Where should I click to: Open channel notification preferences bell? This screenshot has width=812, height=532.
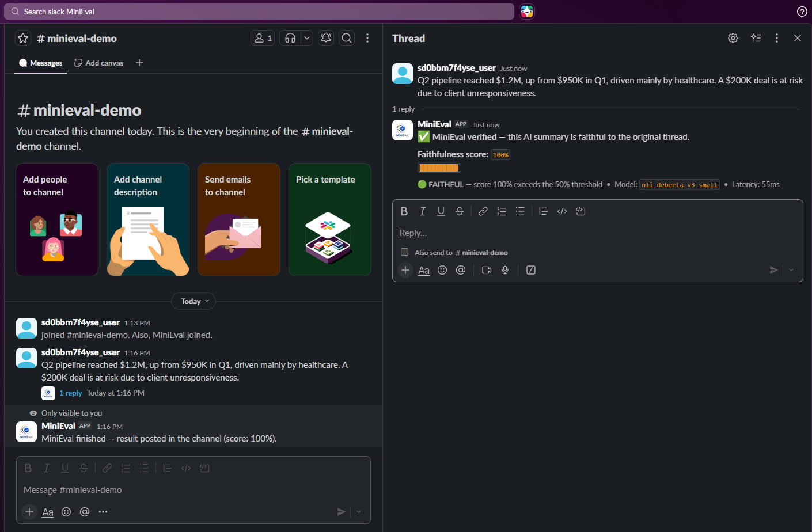tap(326, 38)
